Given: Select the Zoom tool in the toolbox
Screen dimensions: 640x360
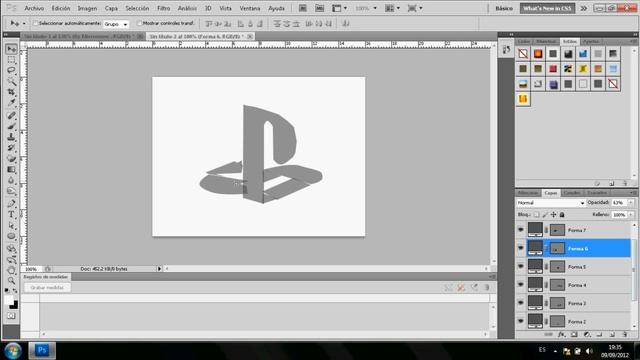Looking at the screenshot, I should coord(11,280).
